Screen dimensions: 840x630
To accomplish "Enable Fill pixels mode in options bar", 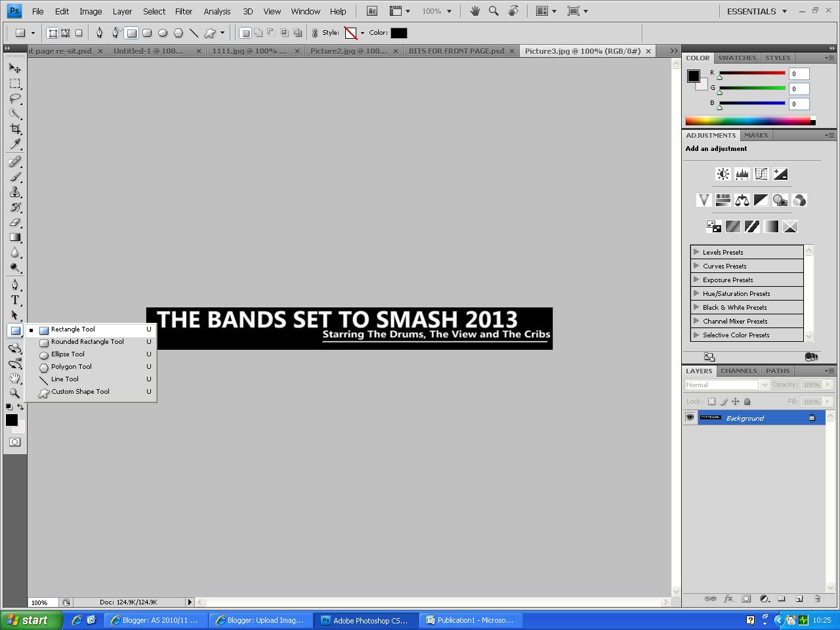I will tap(79, 33).
